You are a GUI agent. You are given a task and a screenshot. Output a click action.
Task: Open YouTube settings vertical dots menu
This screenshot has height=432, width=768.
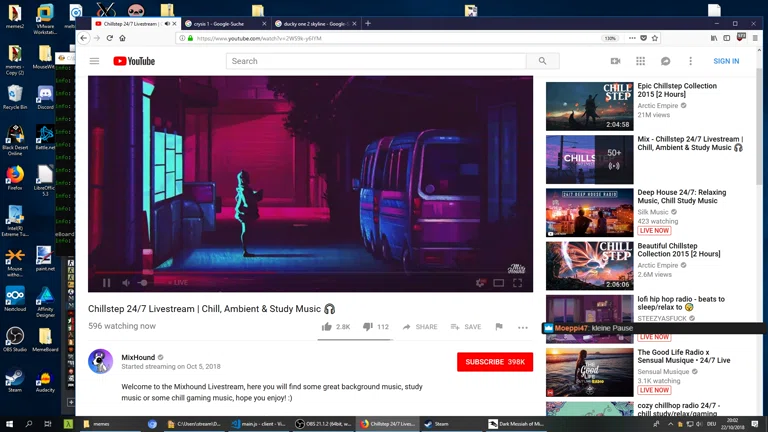(x=690, y=61)
